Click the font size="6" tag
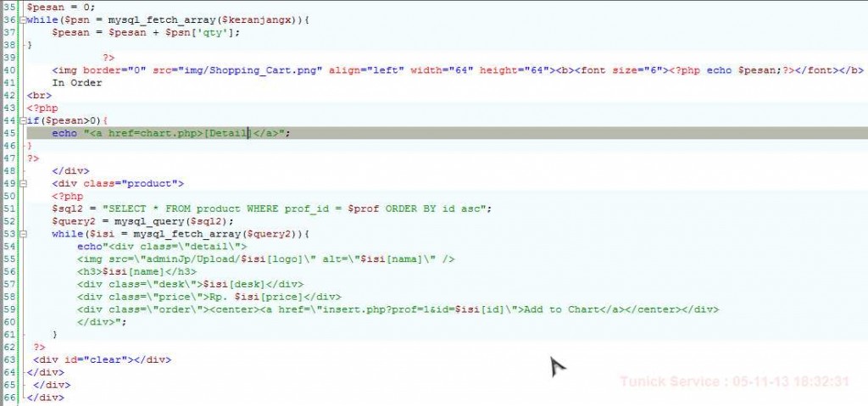Viewport: 868px width, 406px height. tap(621, 70)
